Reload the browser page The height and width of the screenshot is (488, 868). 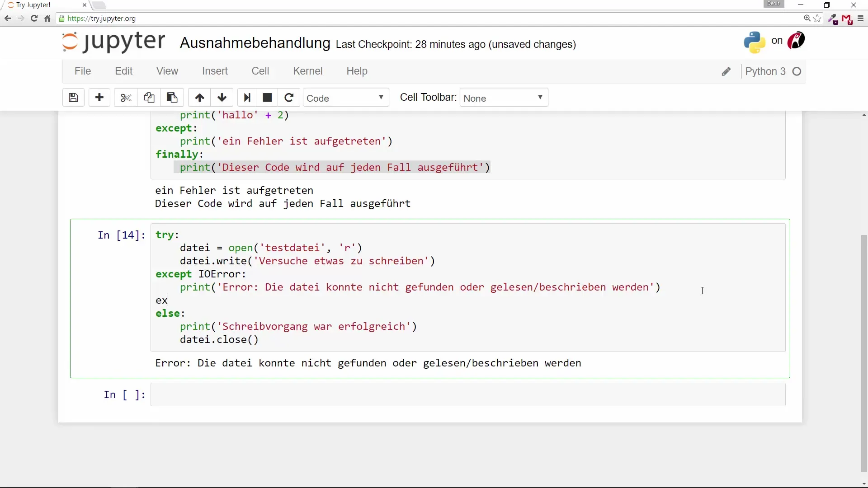point(34,19)
